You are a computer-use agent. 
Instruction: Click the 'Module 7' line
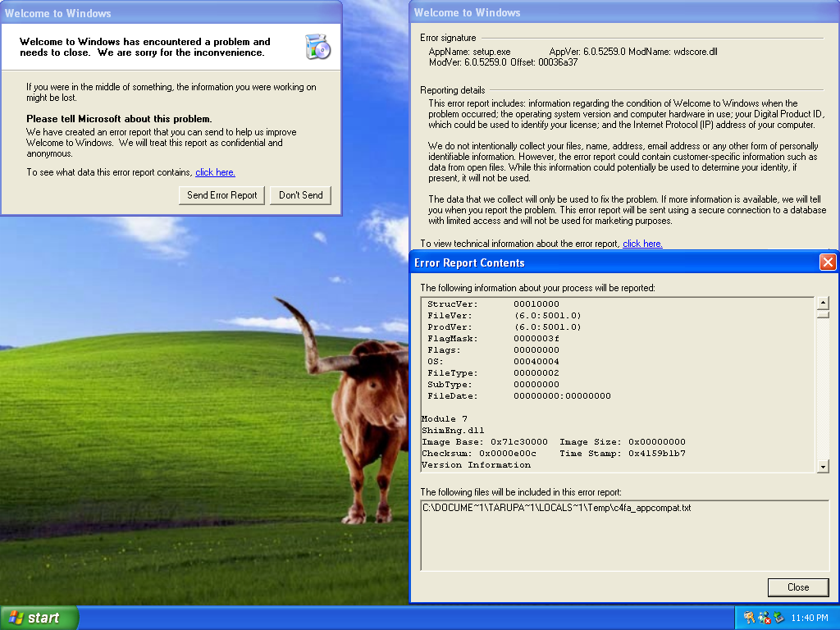tap(444, 419)
